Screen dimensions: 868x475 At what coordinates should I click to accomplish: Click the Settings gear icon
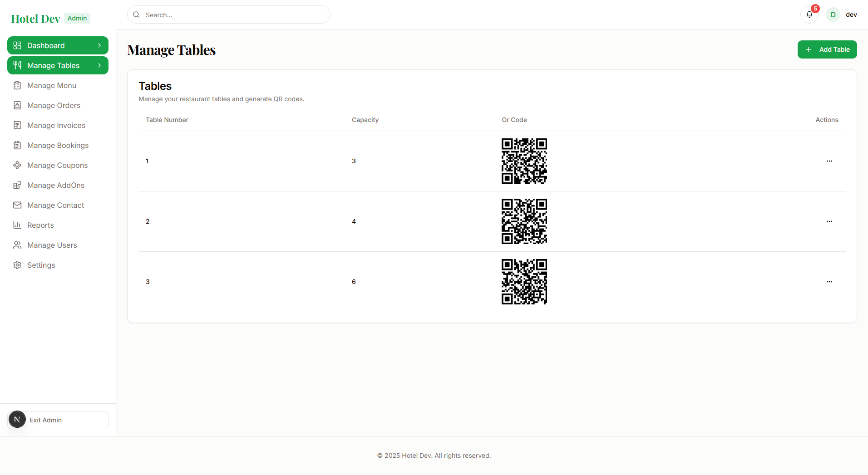[x=17, y=265]
